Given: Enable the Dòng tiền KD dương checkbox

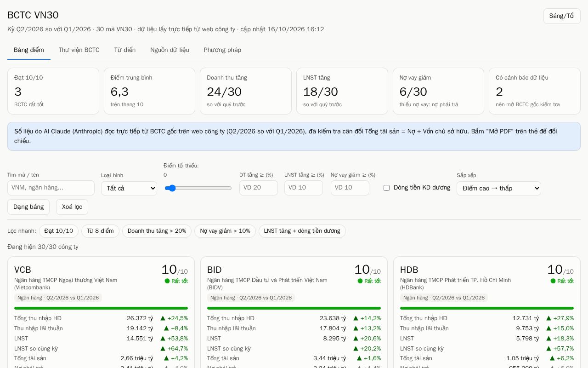Looking at the screenshot, I should 386,188.
